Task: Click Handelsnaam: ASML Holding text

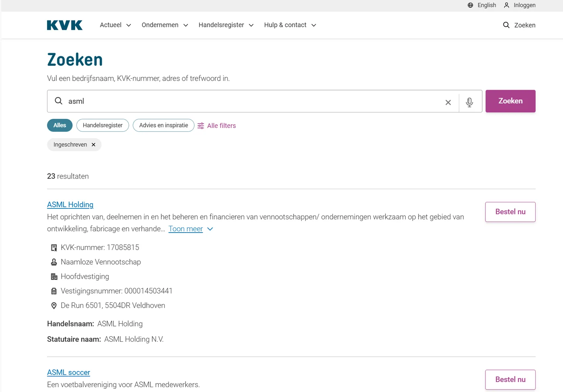Action: click(x=95, y=324)
